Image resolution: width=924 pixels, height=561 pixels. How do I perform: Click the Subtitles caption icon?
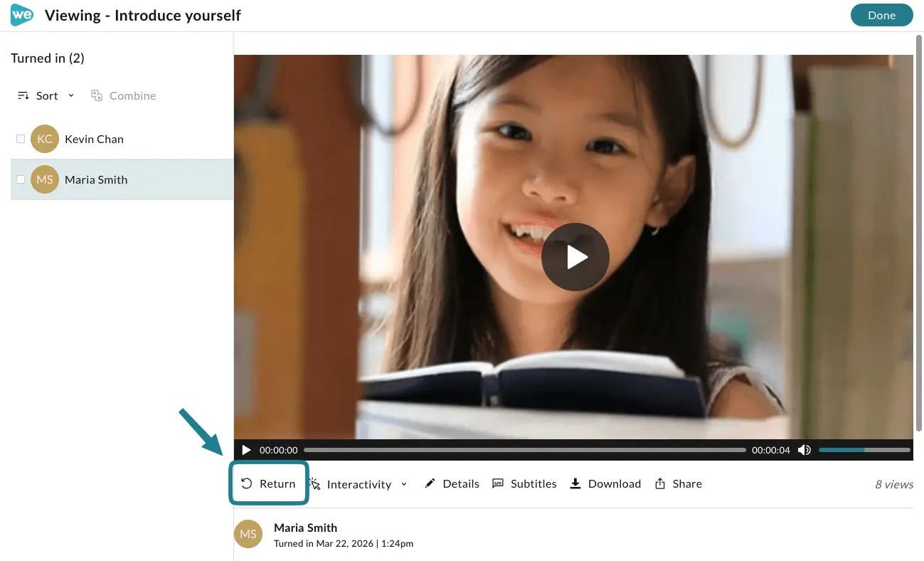pyautogui.click(x=498, y=483)
